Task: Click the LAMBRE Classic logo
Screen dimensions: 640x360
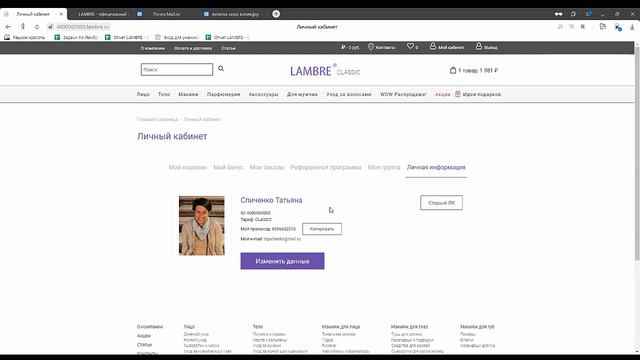Action: tap(325, 70)
